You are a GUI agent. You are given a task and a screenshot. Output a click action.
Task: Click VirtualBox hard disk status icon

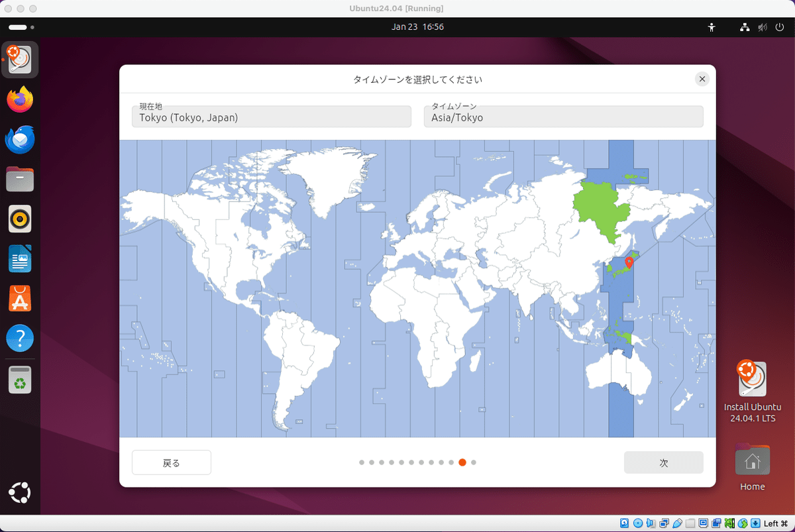(624, 523)
